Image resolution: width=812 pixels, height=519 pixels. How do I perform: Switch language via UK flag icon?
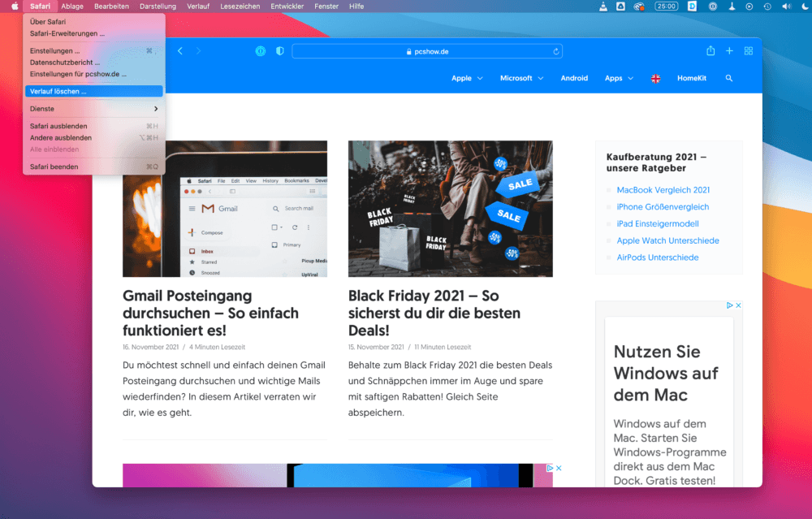[655, 78]
